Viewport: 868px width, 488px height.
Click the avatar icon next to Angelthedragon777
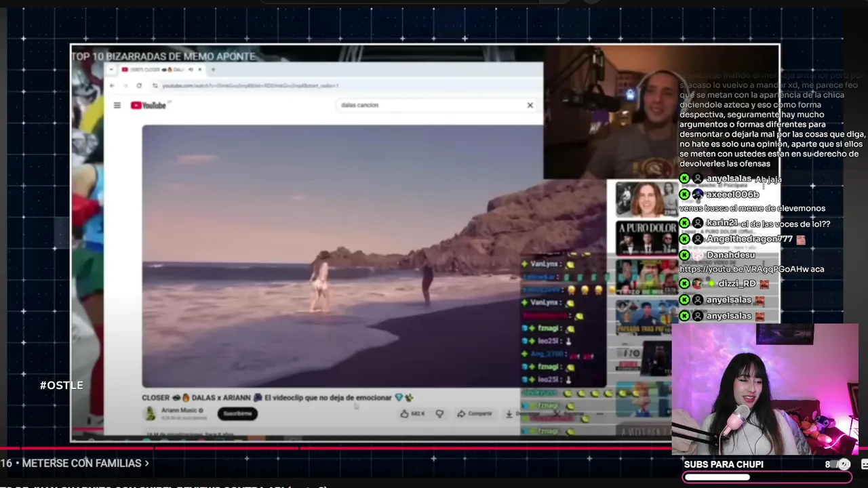point(698,239)
